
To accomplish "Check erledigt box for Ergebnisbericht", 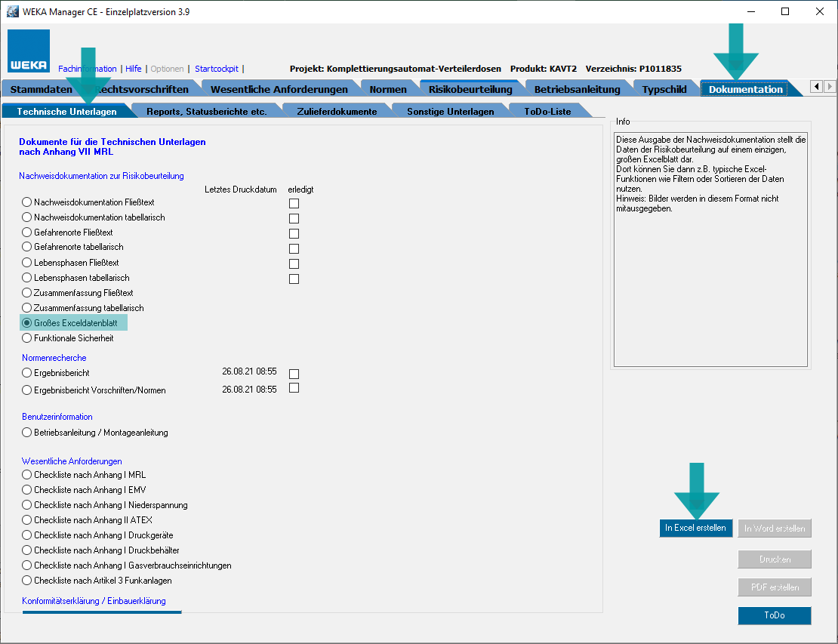I will (294, 374).
